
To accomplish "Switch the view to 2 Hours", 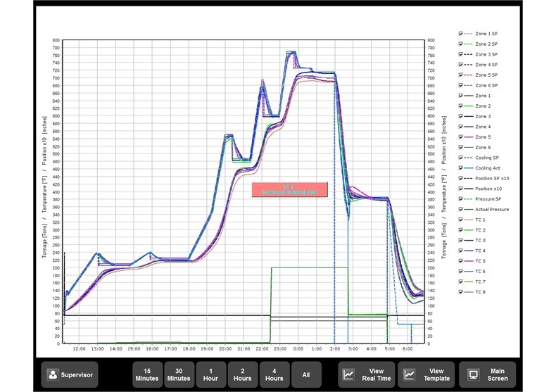I will click(x=242, y=375).
